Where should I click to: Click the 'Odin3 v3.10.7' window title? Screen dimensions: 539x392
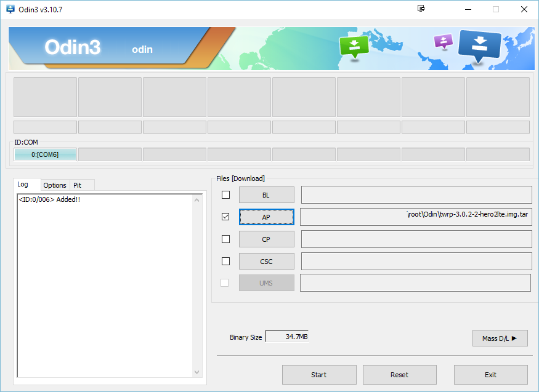pyautogui.click(x=41, y=10)
